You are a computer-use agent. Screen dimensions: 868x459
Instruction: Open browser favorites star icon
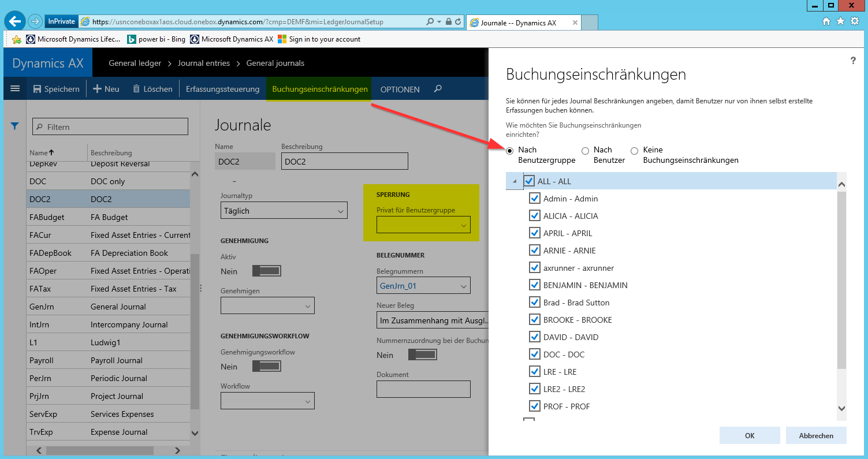tap(840, 21)
